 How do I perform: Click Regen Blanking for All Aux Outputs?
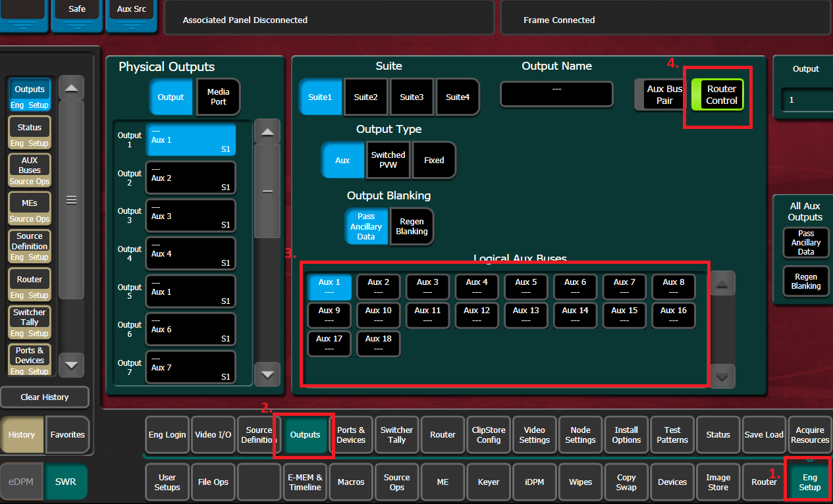(806, 282)
